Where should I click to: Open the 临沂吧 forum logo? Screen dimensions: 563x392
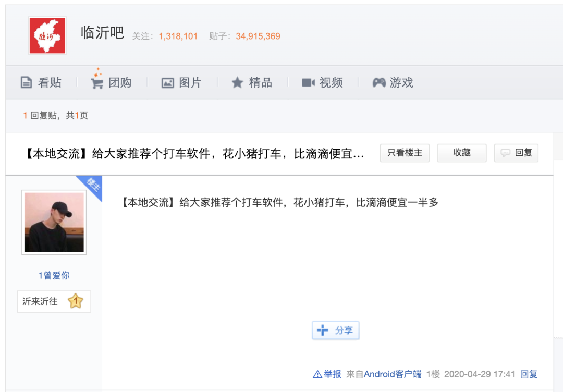click(x=47, y=35)
